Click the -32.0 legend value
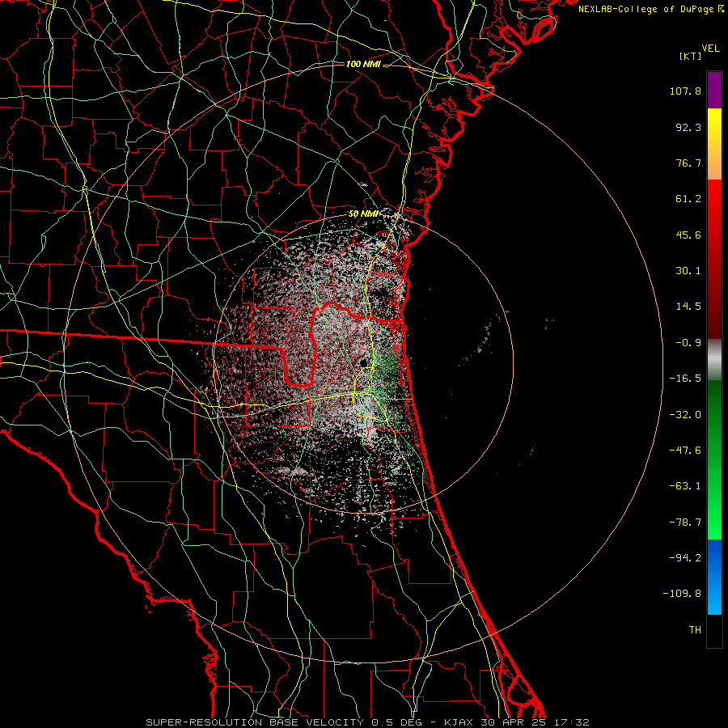The width and height of the screenshot is (728, 728). tap(685, 415)
